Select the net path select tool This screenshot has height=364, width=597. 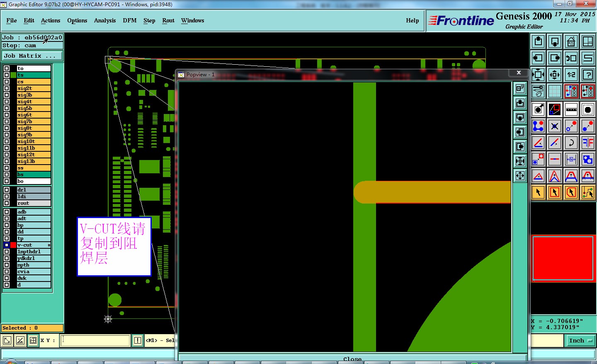coord(588,192)
